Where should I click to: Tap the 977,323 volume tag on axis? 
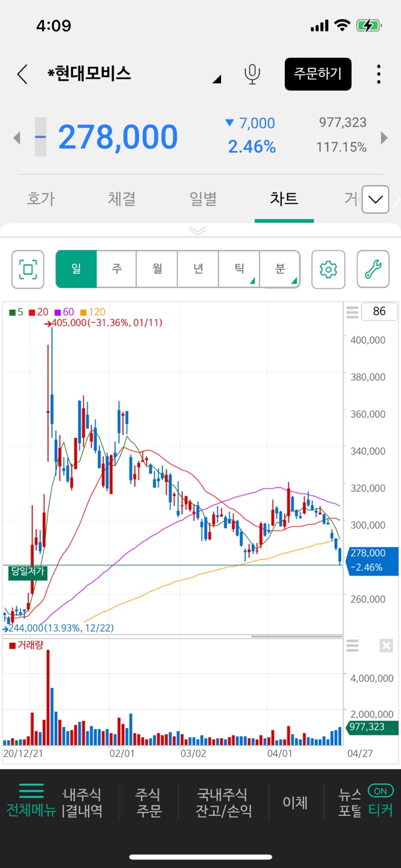(x=371, y=727)
